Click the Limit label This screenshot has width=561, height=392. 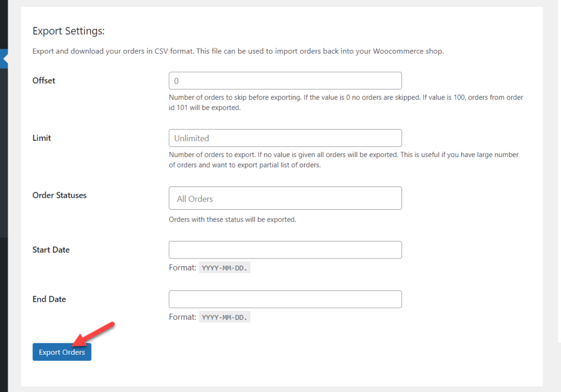42,138
